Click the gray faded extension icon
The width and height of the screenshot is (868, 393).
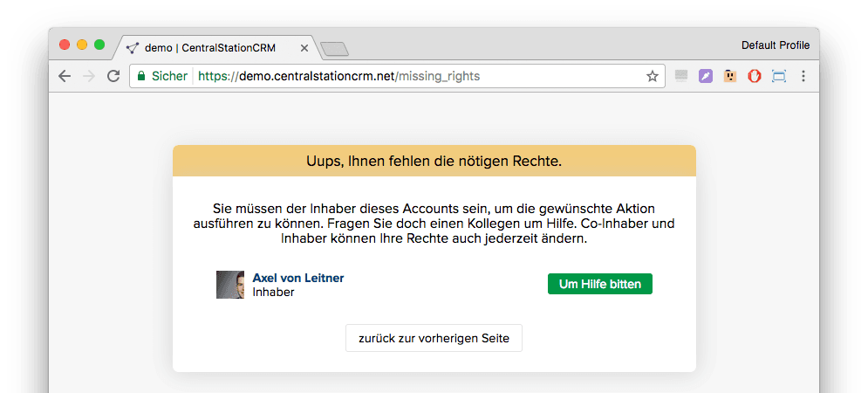pyautogui.click(x=681, y=76)
